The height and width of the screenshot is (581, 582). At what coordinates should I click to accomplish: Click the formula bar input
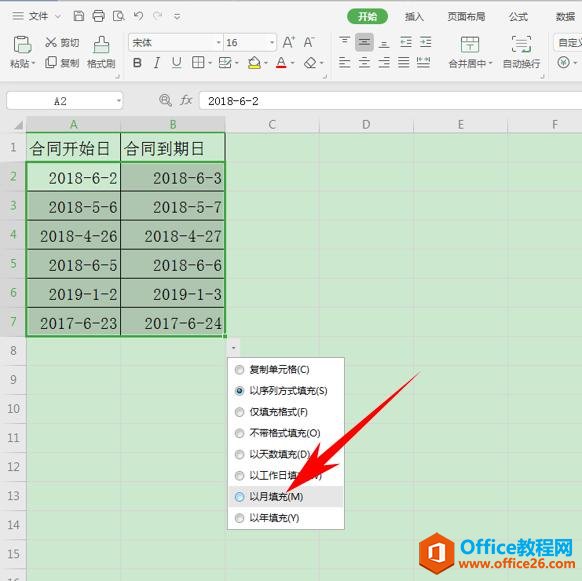[390, 101]
